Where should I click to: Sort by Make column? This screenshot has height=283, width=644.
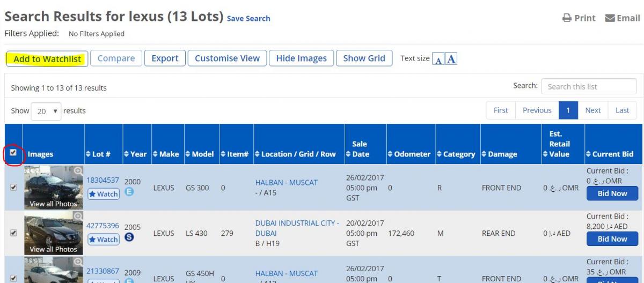pyautogui.click(x=166, y=154)
